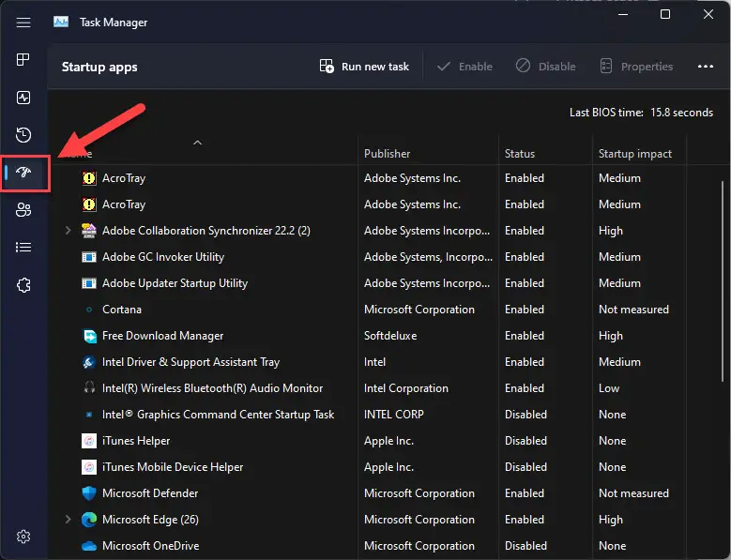The height and width of the screenshot is (560, 731).
Task: Select Microsoft OneDrive entry
Action: coord(150,546)
